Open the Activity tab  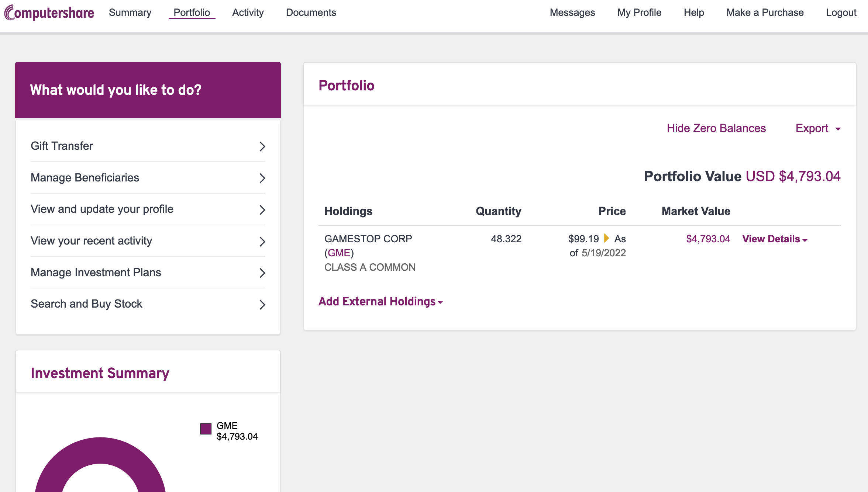(x=248, y=13)
